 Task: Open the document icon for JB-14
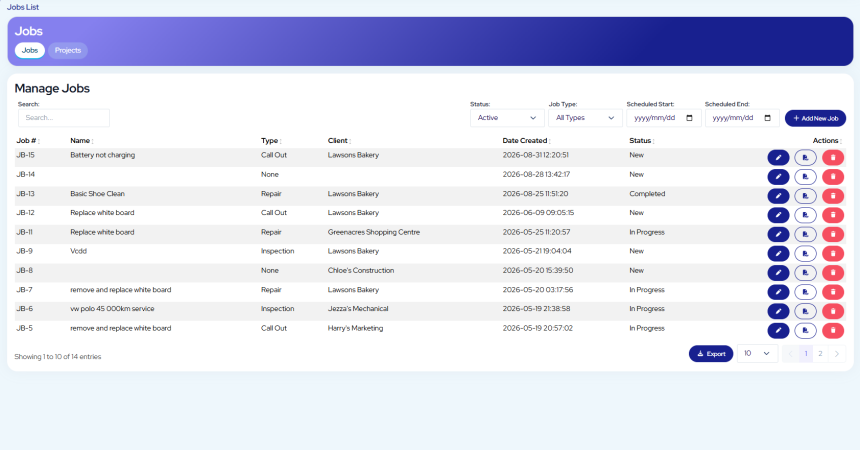(805, 177)
